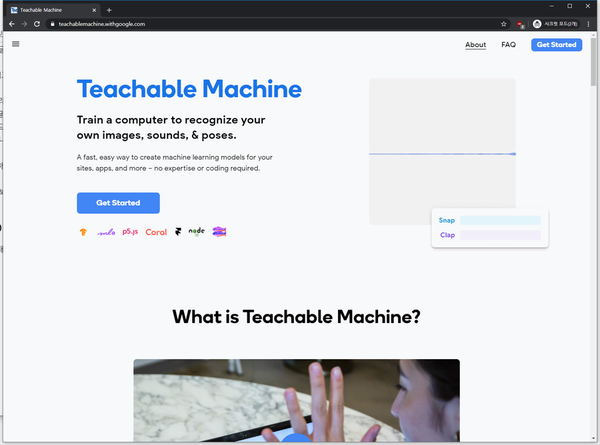This screenshot has height=445, width=600.
Task: Open Chrome's three-dot menu
Action: [588, 24]
